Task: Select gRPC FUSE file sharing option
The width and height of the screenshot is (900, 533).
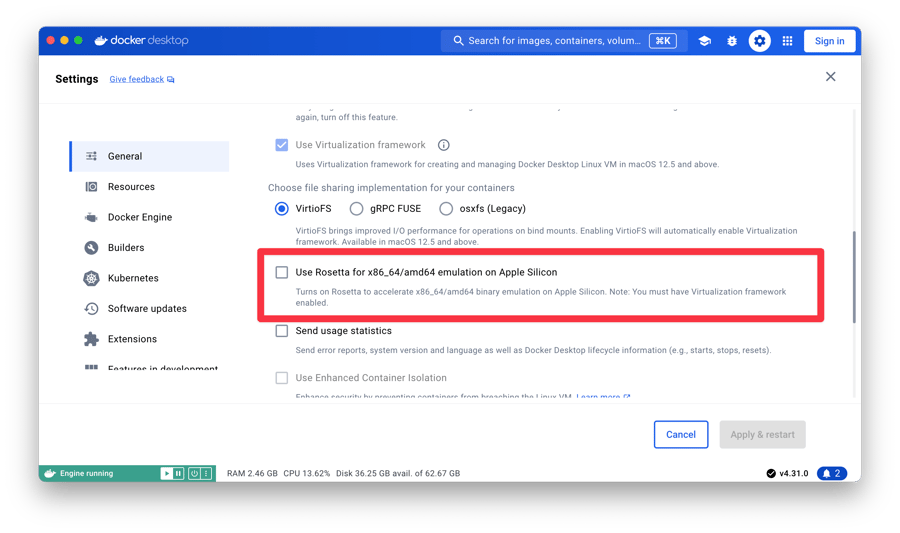Action: (357, 209)
